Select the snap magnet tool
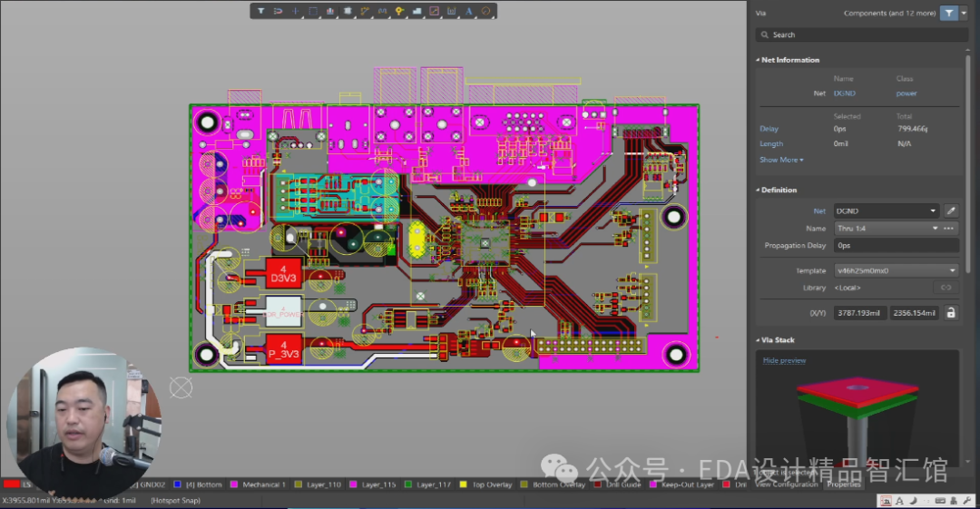The width and height of the screenshot is (980, 509). click(278, 11)
